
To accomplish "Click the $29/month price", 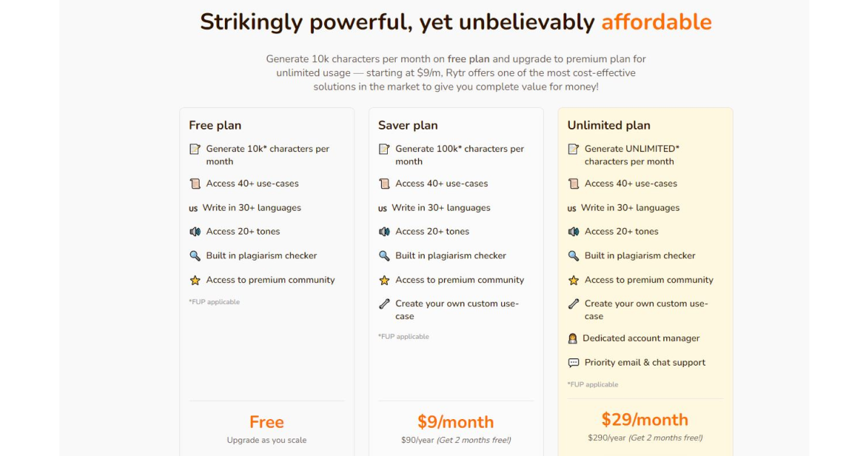I will click(644, 420).
